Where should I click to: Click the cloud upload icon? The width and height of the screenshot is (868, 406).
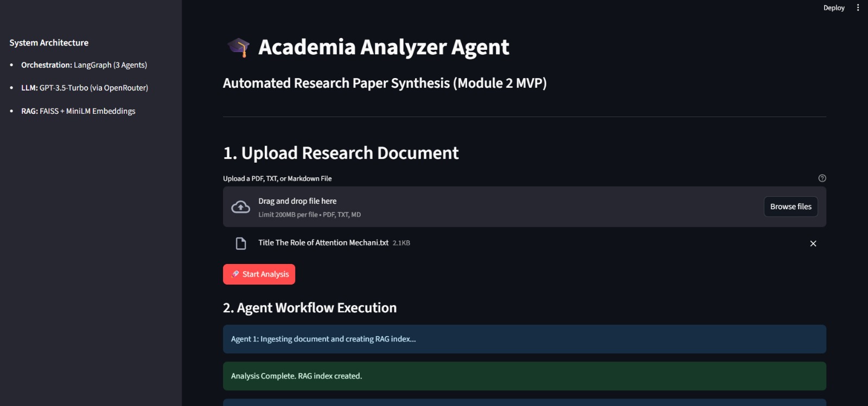(x=241, y=207)
